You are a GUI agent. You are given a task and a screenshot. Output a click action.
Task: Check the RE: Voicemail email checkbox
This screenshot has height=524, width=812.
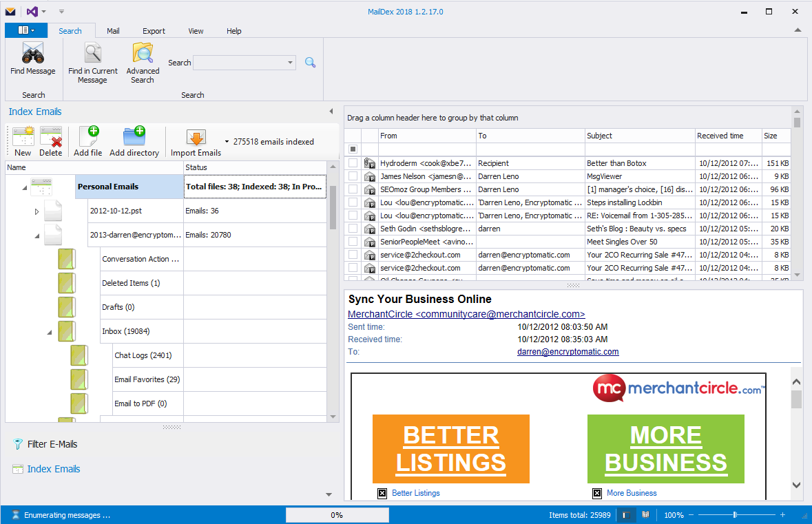pos(353,216)
